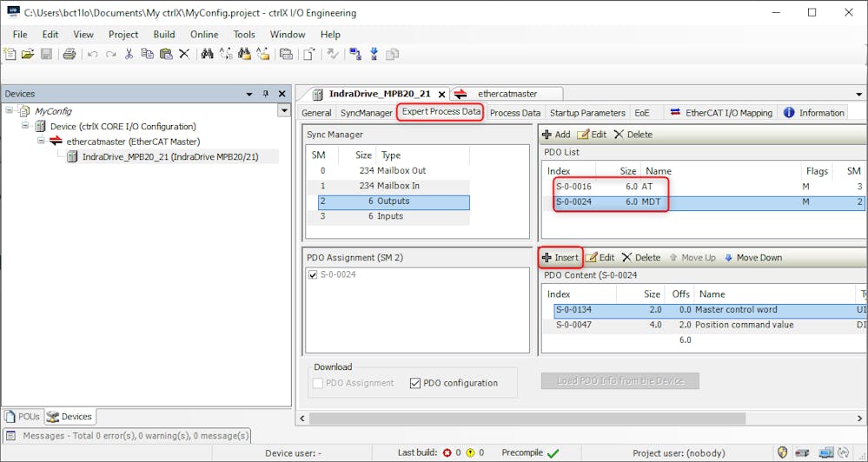Click the monitor network icon in status bar
This screenshot has height=462, width=868.
[x=826, y=452]
